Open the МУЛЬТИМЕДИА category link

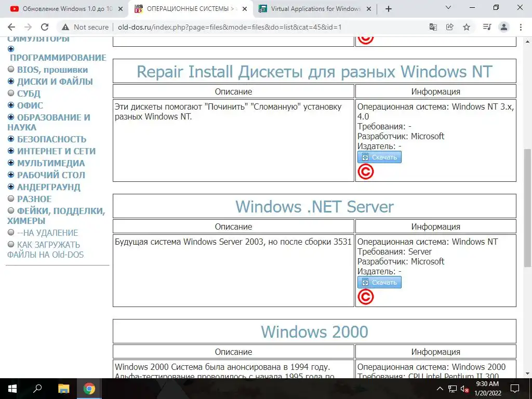pos(51,163)
